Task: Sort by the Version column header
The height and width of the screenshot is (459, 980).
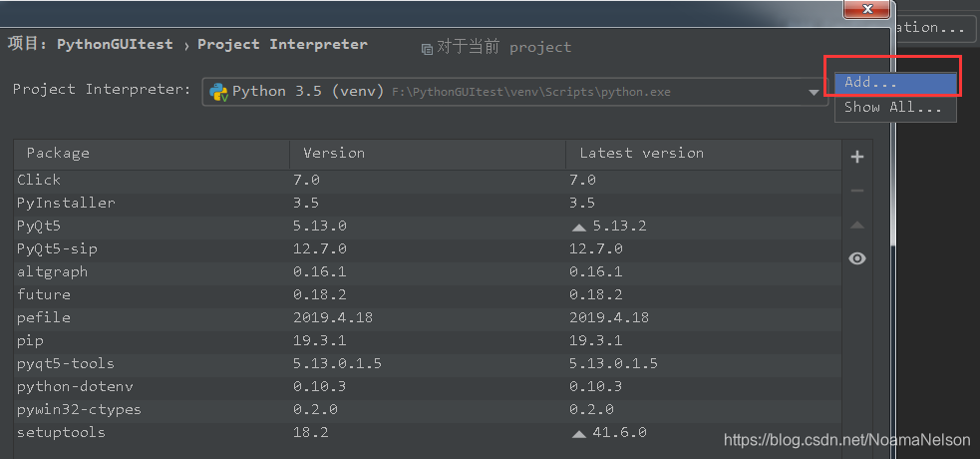Action: coord(334,154)
